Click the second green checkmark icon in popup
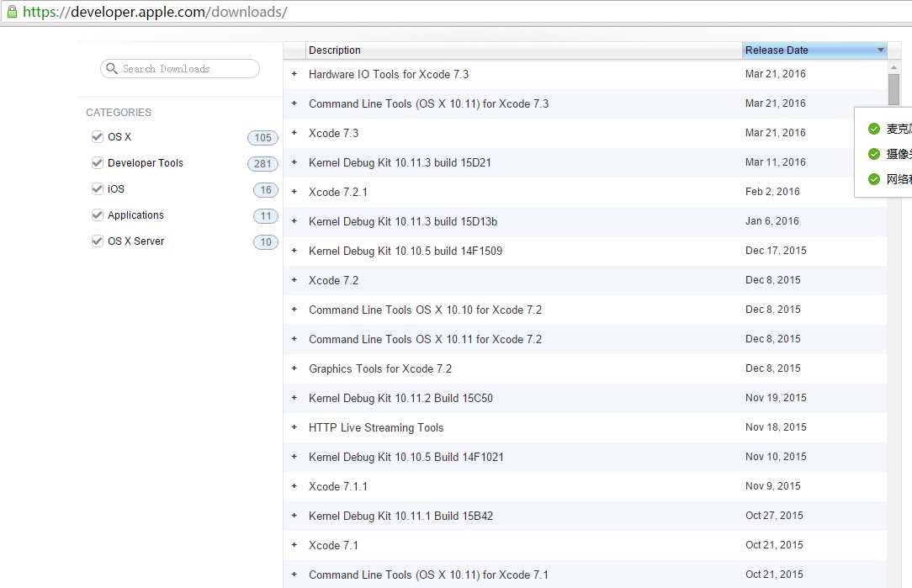This screenshot has width=912, height=588. pos(873,154)
